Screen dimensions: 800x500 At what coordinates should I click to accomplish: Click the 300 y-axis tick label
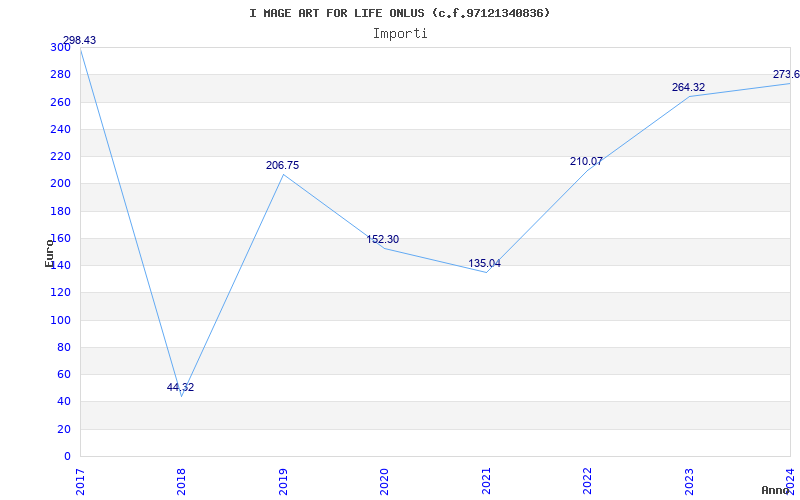click(60, 47)
